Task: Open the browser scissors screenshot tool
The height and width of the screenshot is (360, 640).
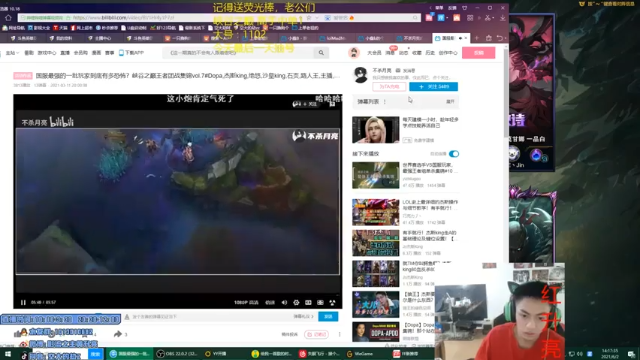Action: point(488,18)
